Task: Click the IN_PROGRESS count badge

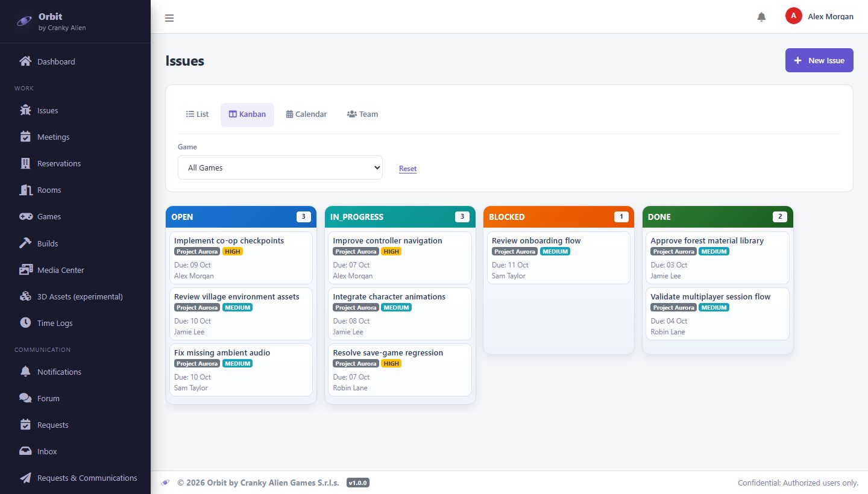Action: point(462,217)
